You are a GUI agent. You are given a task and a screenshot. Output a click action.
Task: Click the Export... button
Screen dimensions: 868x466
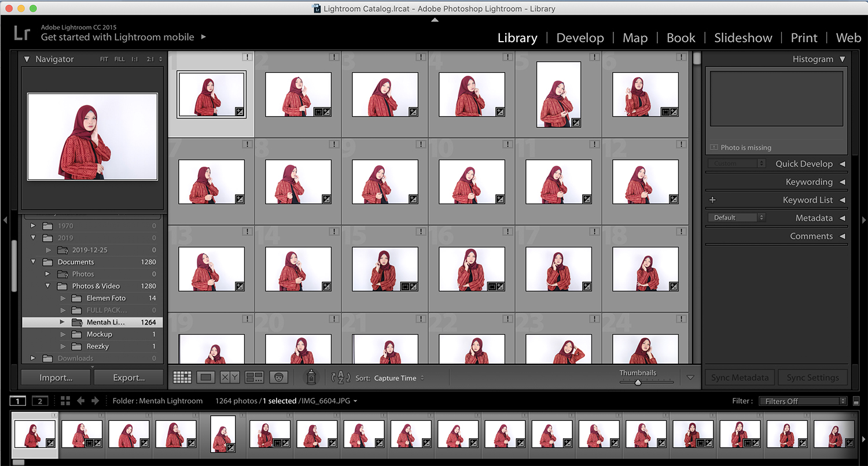coord(129,378)
